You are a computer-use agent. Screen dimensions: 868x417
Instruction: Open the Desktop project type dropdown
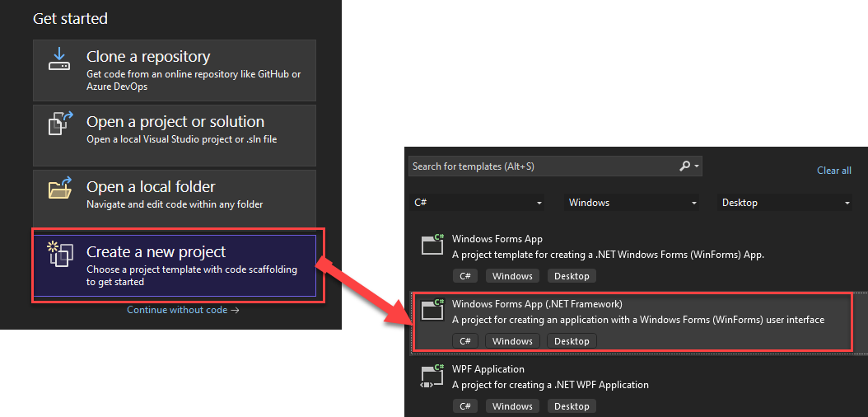pyautogui.click(x=786, y=203)
